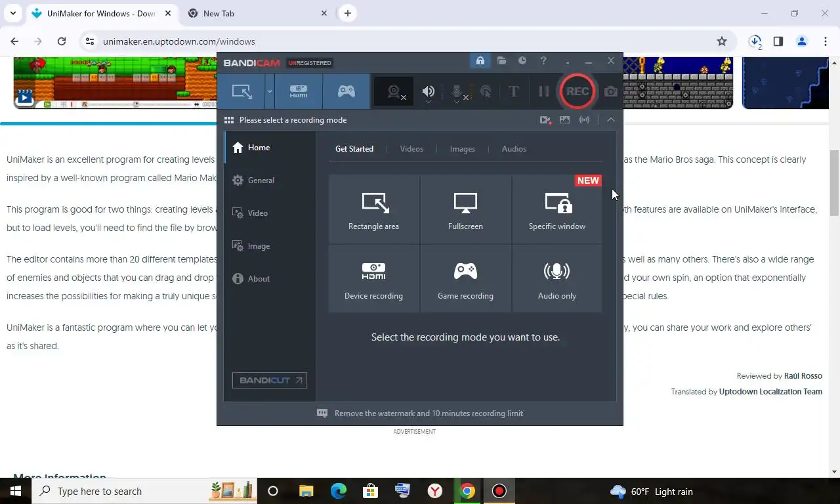This screenshot has width=840, height=504.
Task: Open Image settings in Bandicam sidebar
Action: [270, 246]
